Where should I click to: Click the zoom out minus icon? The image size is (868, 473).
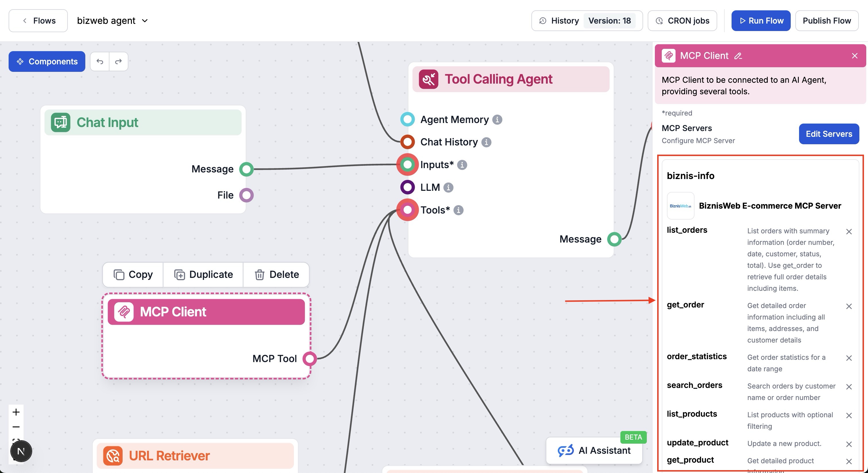tap(16, 427)
